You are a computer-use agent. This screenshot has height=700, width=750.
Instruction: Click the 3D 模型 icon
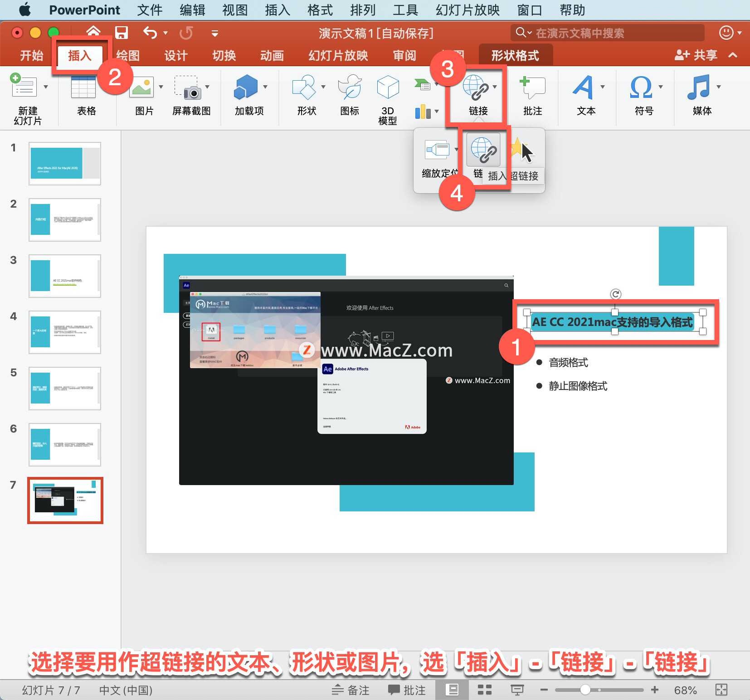coord(388,87)
